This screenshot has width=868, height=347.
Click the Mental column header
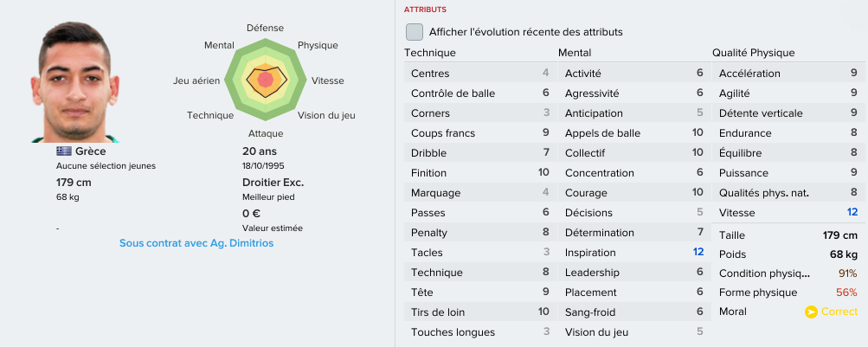click(575, 53)
